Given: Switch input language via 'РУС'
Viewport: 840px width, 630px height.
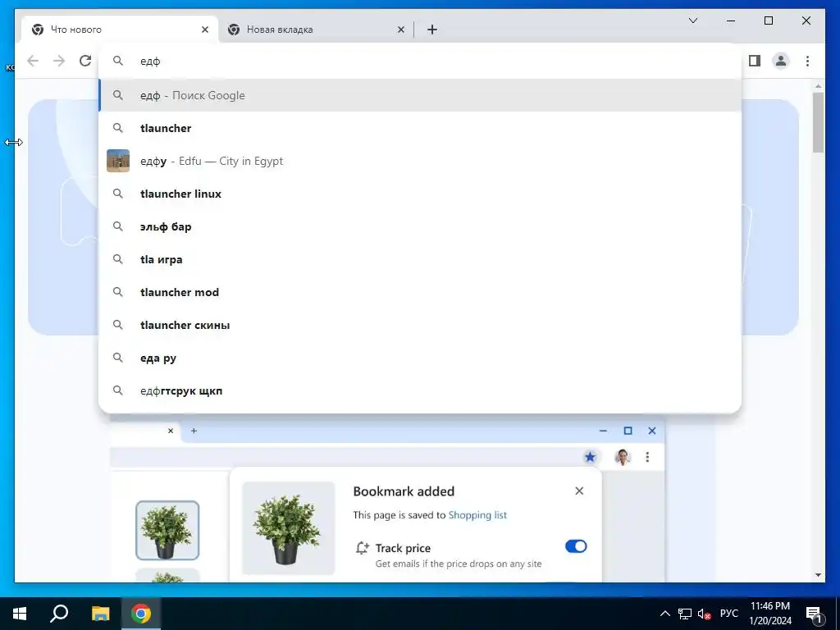Looking at the screenshot, I should pos(728,614).
